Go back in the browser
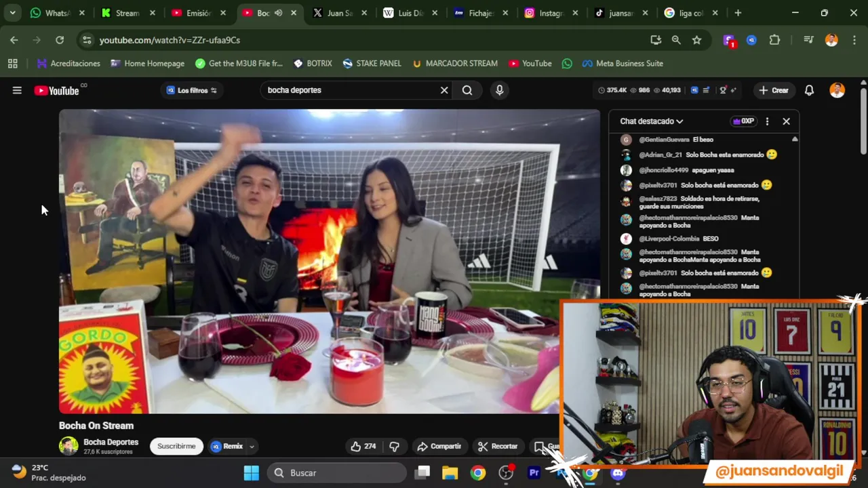868x488 pixels. click(x=14, y=40)
